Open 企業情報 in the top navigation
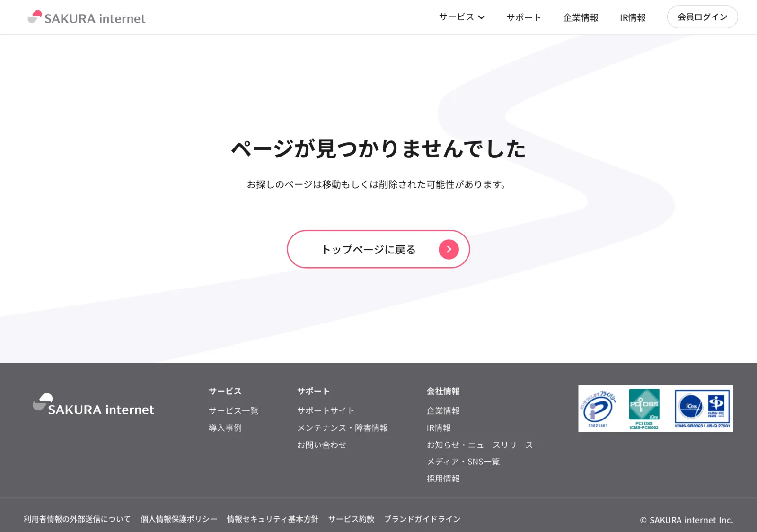Image resolution: width=757 pixels, height=532 pixels. pos(581,17)
